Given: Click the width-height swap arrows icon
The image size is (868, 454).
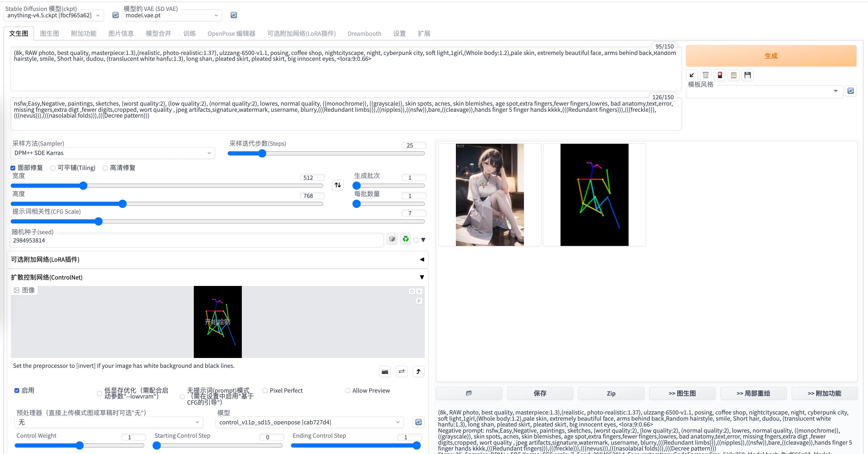Looking at the screenshot, I should tap(338, 185).
